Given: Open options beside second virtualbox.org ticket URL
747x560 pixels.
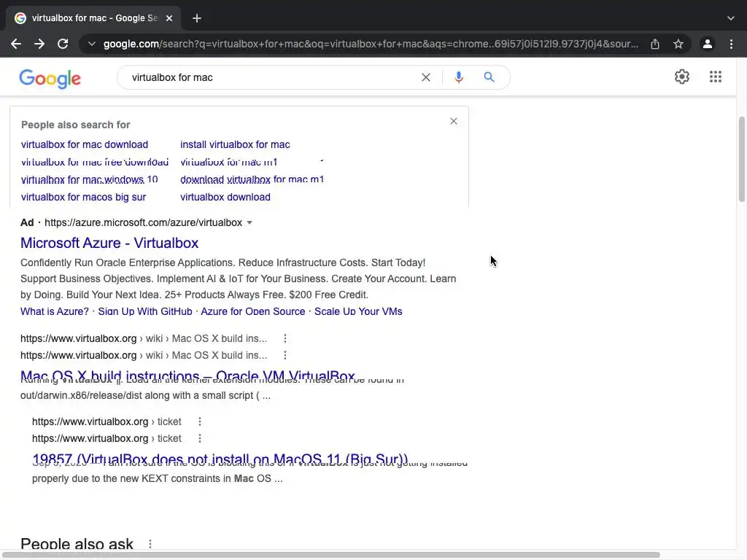Looking at the screenshot, I should (x=200, y=438).
